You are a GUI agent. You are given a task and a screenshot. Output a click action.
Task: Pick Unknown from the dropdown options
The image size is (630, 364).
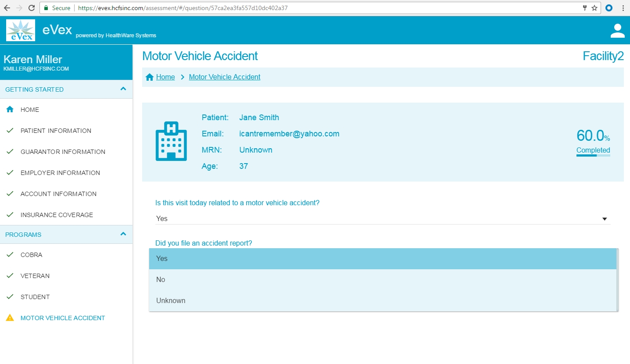tap(383, 301)
